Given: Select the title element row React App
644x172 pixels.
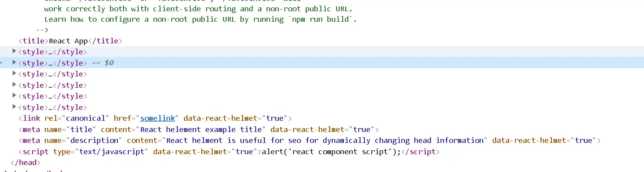Looking at the screenshot, I should [x=70, y=41].
